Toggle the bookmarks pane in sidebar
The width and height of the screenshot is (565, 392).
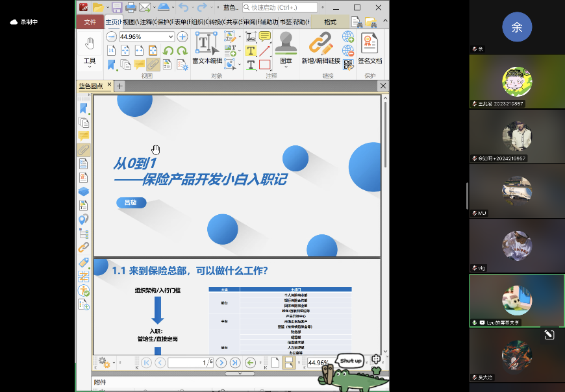point(83,108)
